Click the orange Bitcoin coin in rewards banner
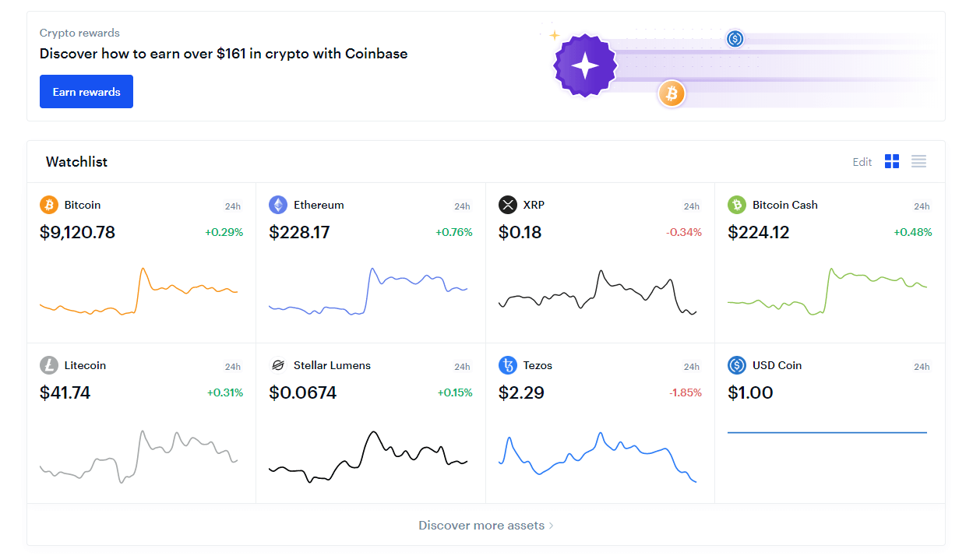Viewport: 980px width, 556px height. tap(672, 93)
